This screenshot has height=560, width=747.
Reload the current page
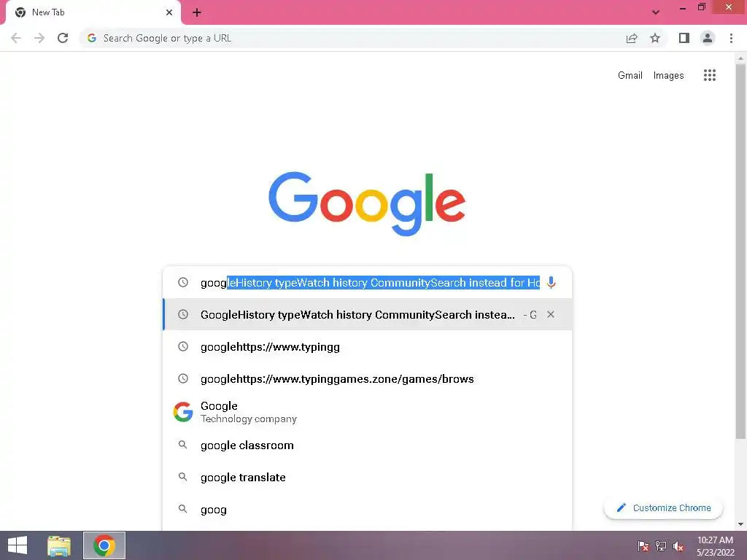pos(63,38)
